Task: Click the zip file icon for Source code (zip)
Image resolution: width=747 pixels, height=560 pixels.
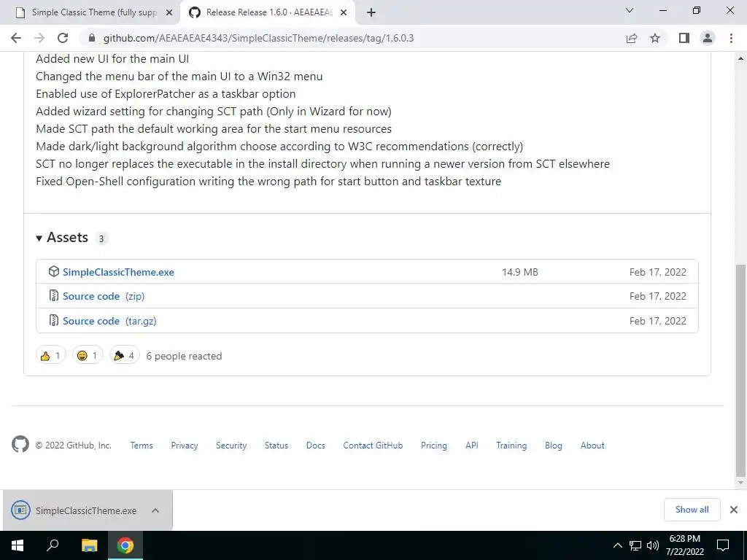Action: 54,296
